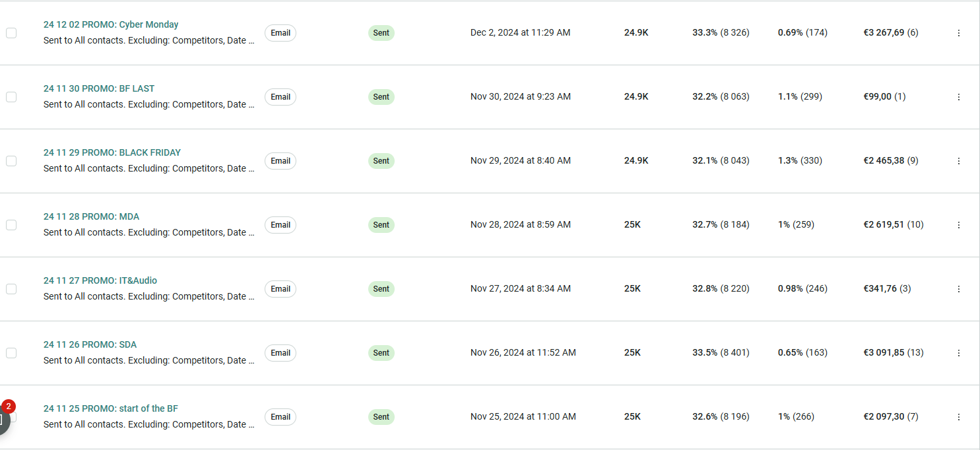Viewport: 980px width, 450px height.
Task: Tick the IT&Audio campaign checkbox
Action: pos(11,289)
